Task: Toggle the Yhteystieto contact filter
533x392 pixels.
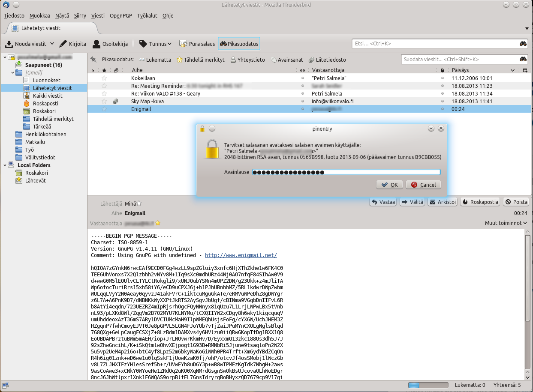Action: [x=248, y=60]
